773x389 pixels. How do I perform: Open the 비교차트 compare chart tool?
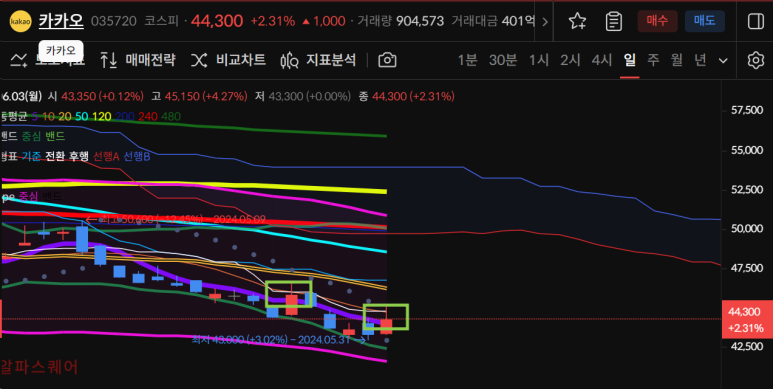[228, 60]
